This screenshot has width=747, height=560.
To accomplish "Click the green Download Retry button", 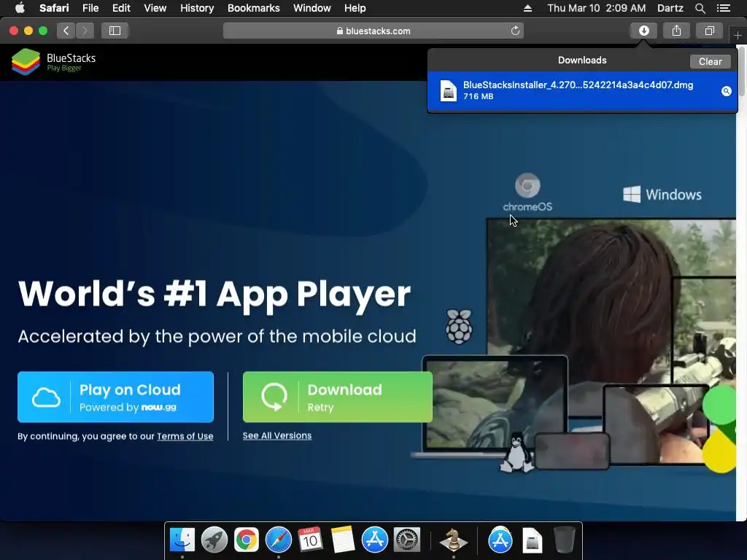I will pyautogui.click(x=337, y=397).
